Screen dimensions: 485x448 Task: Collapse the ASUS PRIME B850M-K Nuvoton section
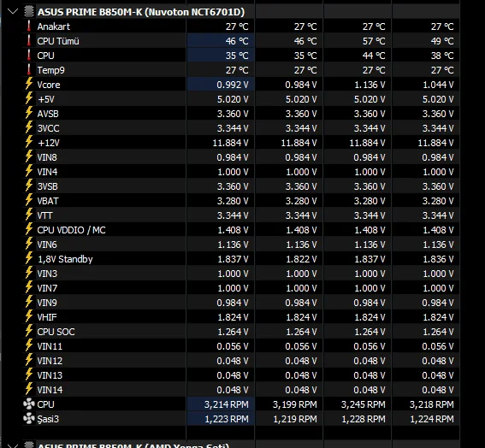(13, 12)
